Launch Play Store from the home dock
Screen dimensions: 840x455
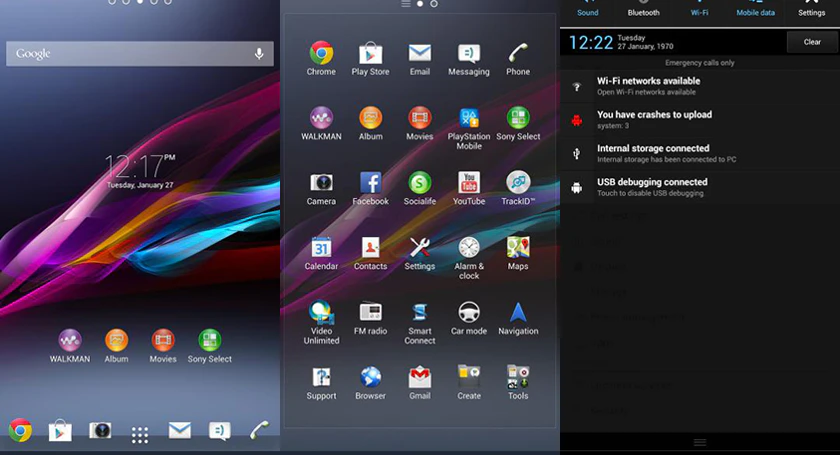point(60,430)
